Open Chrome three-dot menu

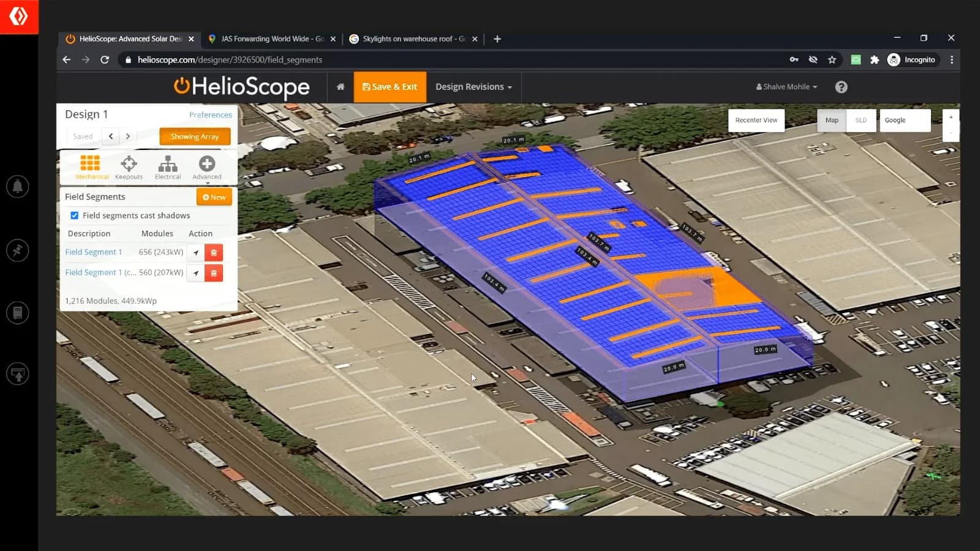tap(952, 59)
